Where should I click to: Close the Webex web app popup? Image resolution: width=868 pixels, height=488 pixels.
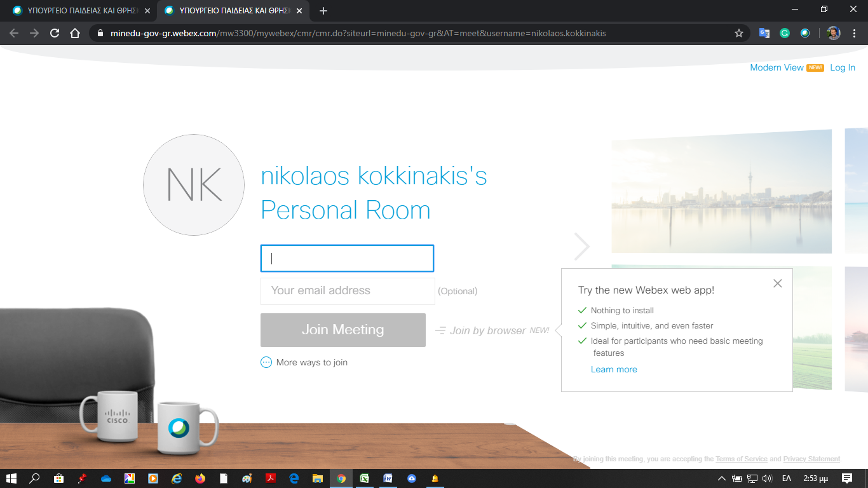778,283
